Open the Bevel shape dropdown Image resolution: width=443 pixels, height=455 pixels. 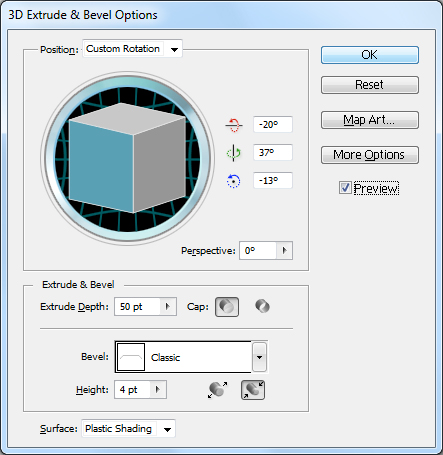click(259, 357)
